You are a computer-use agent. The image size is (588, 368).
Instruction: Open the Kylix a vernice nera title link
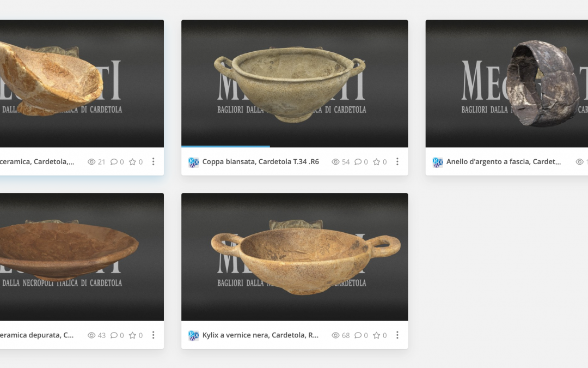click(260, 335)
